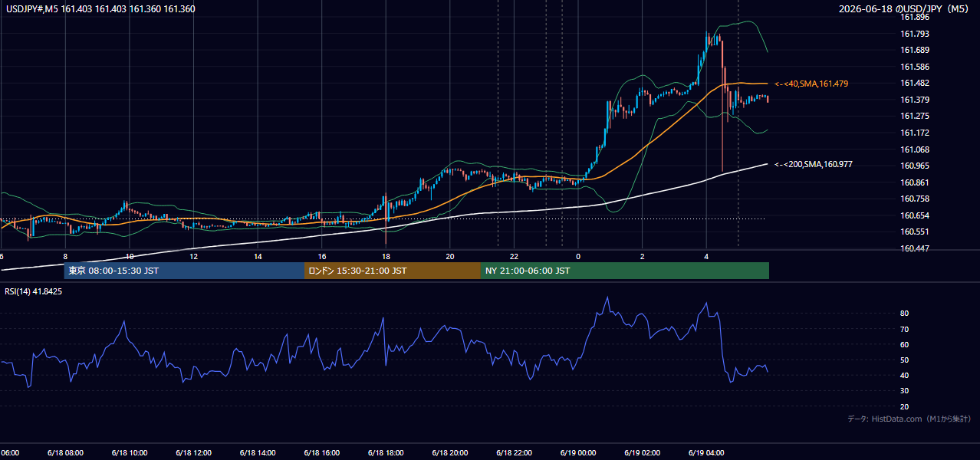Select the ロンドン 15:30-21:00 JST session bar
The width and height of the screenshot is (980, 460).
pyautogui.click(x=393, y=271)
